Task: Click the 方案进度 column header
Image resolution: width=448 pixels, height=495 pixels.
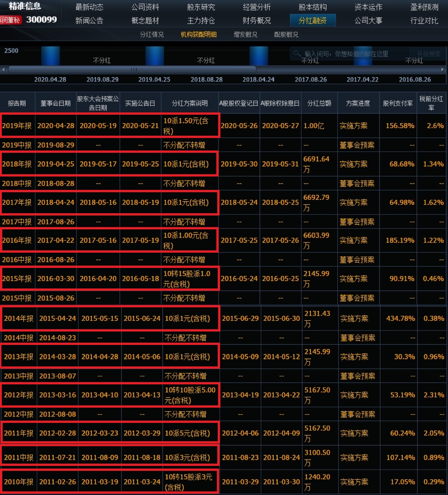Action: (358, 103)
